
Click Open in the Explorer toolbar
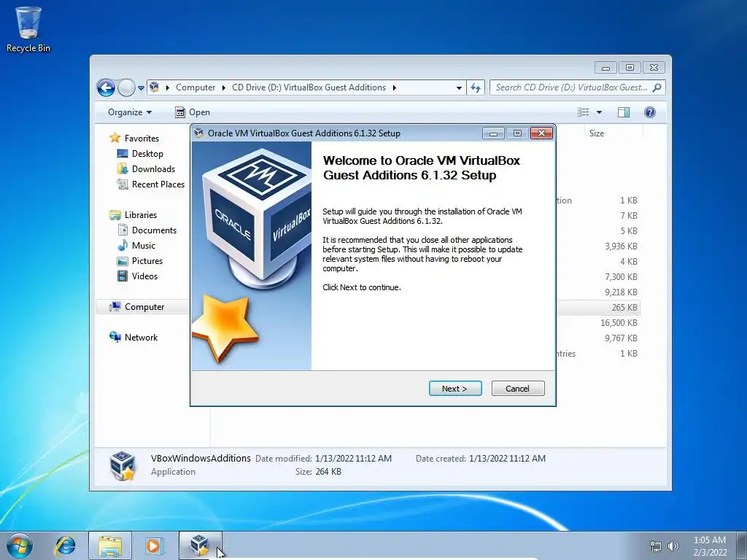(193, 112)
